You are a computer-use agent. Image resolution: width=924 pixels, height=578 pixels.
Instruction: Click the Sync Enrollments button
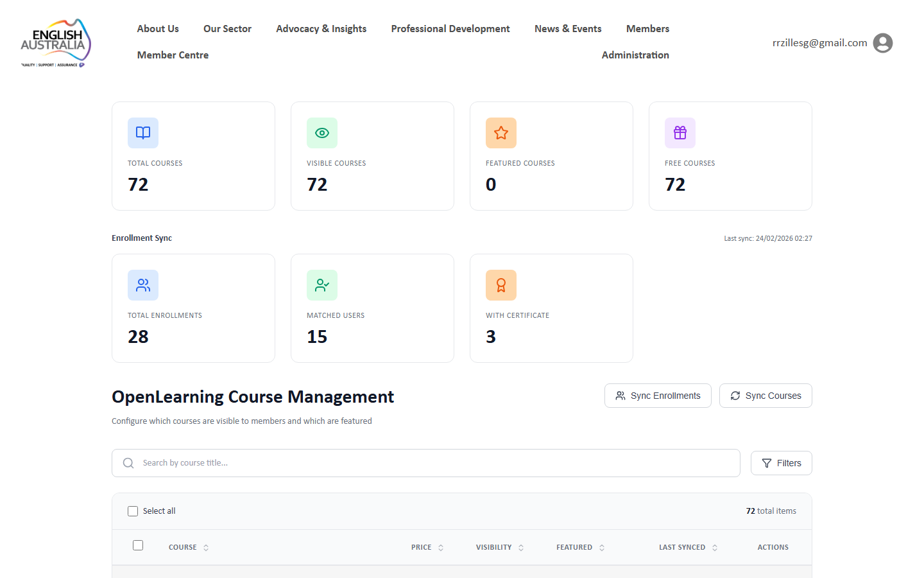pos(658,396)
